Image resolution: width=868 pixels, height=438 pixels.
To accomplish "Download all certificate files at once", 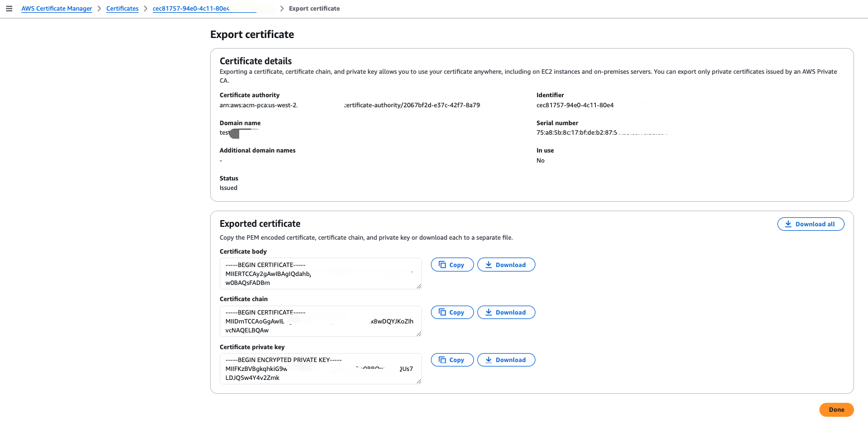I will coord(811,223).
